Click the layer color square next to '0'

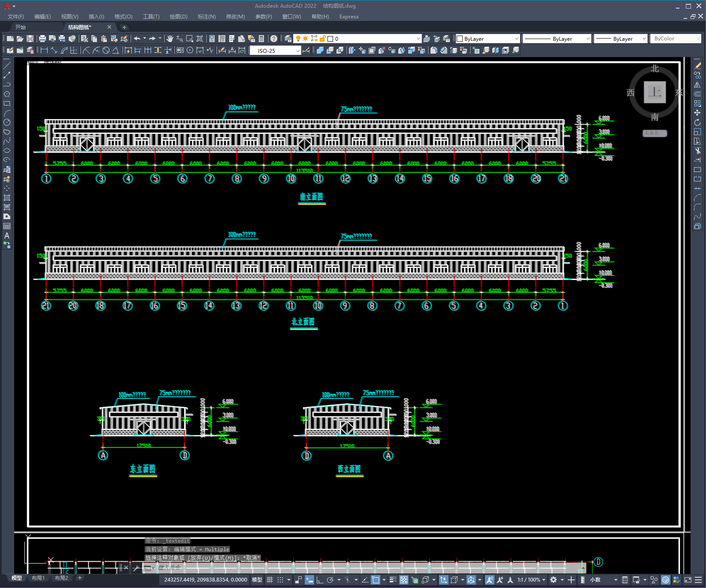point(330,39)
